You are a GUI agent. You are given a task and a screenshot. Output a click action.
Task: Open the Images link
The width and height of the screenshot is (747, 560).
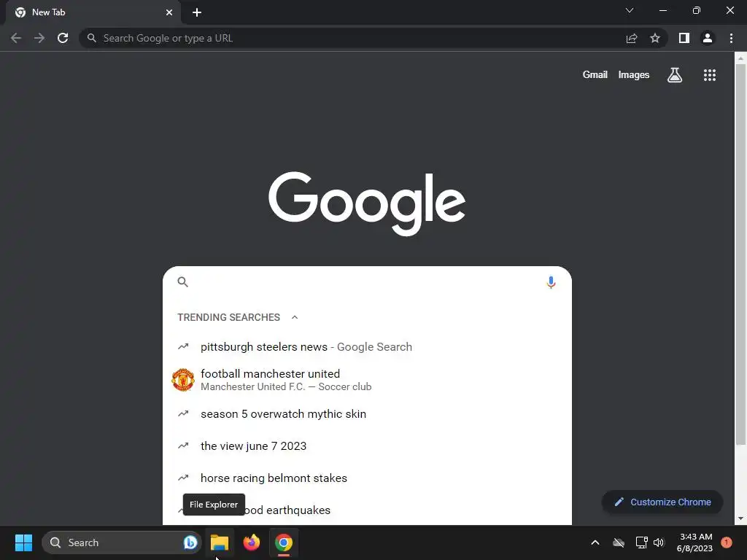pyautogui.click(x=634, y=75)
